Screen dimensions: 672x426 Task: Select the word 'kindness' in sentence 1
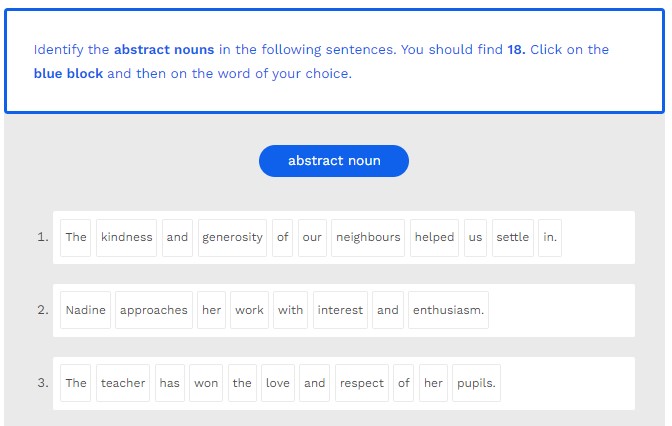pos(126,238)
